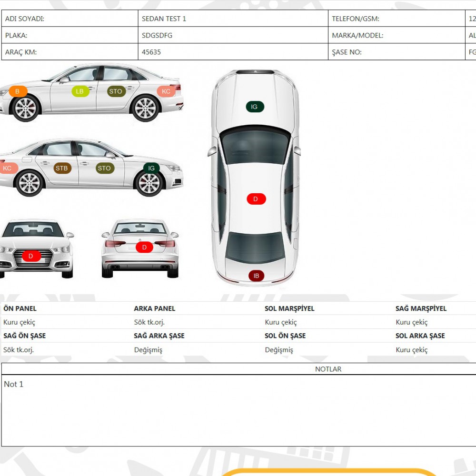Image resolution: width=476 pixels, height=476 pixels.
Task: Click IG badge on lower side-view fender
Action: pos(151,168)
